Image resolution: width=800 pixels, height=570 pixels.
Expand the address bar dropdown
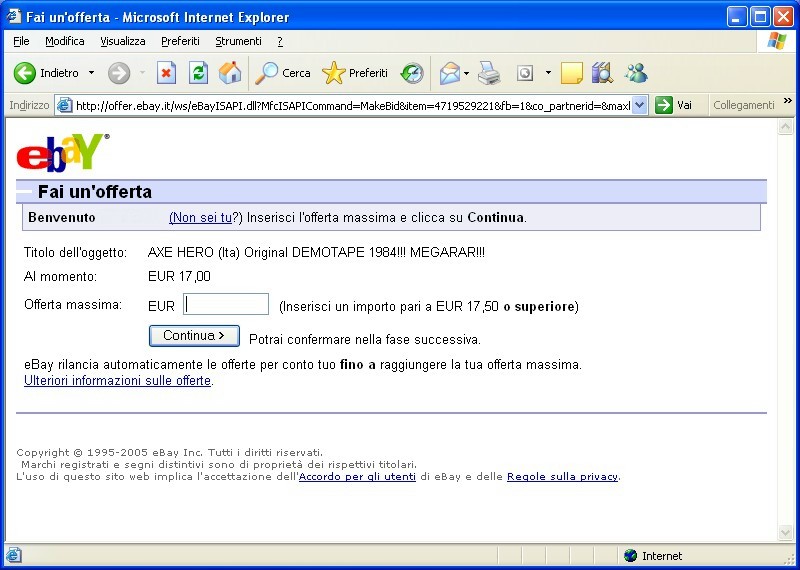[x=640, y=106]
